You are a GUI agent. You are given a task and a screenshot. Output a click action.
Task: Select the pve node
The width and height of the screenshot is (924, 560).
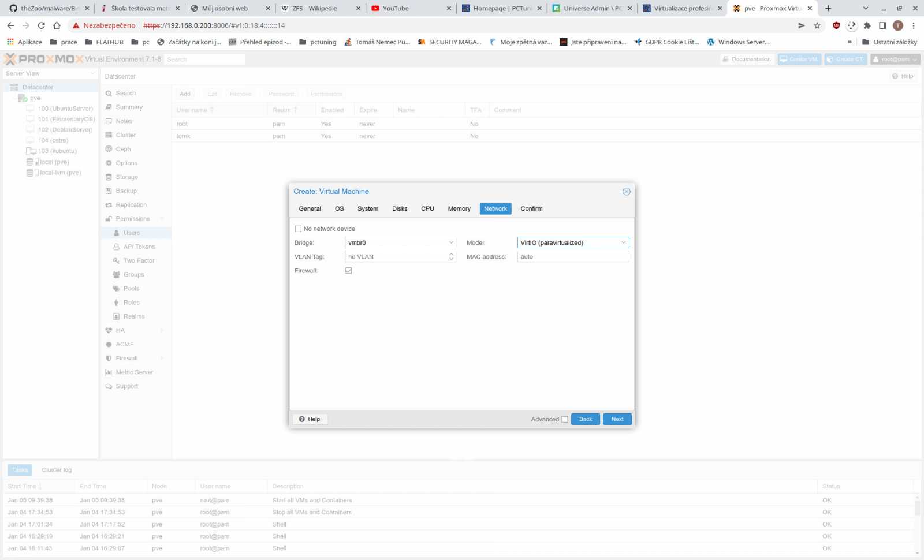[35, 98]
